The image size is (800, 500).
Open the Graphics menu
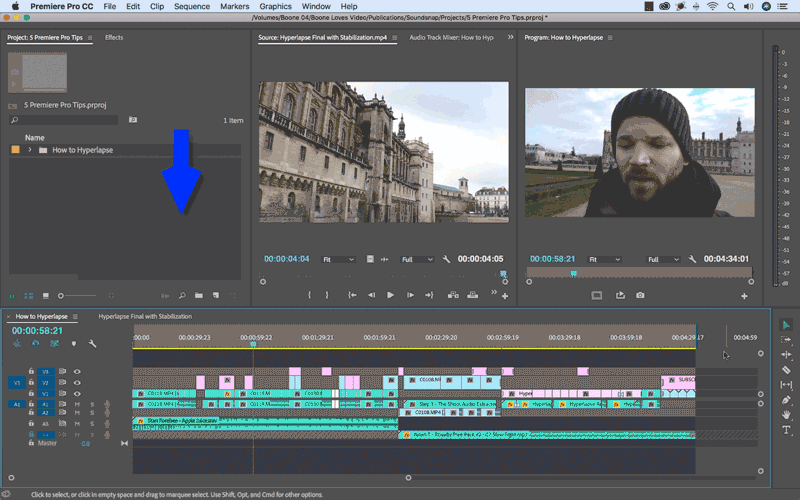pos(276,7)
